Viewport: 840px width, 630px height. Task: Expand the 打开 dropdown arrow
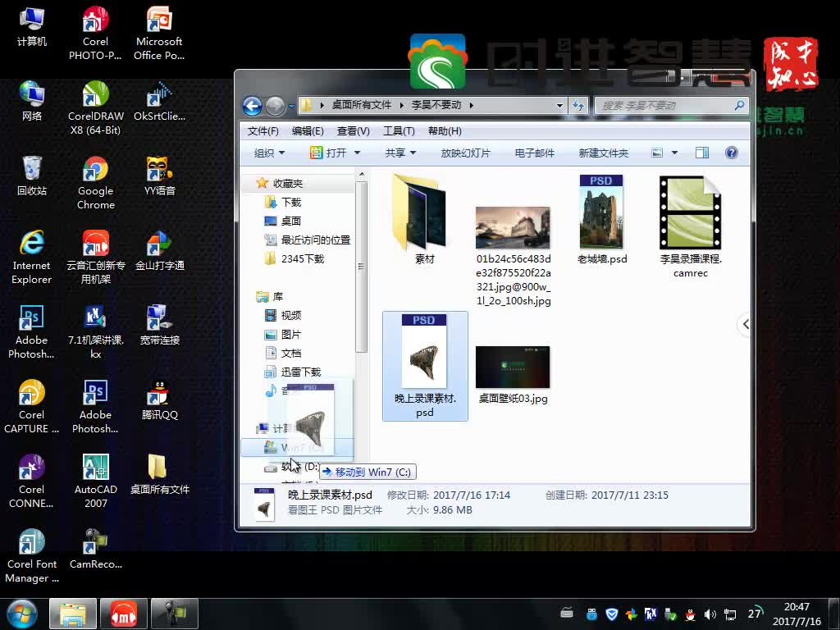pyautogui.click(x=358, y=153)
